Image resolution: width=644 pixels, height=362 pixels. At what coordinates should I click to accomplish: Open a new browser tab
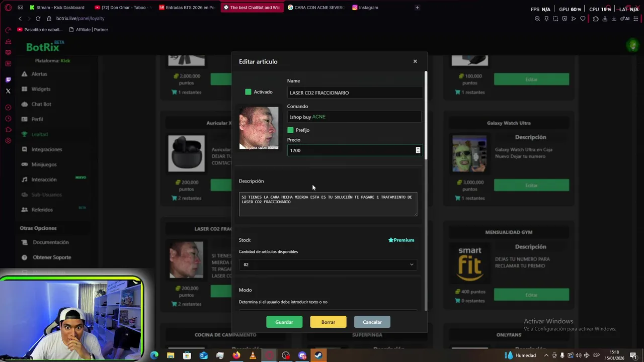(417, 8)
